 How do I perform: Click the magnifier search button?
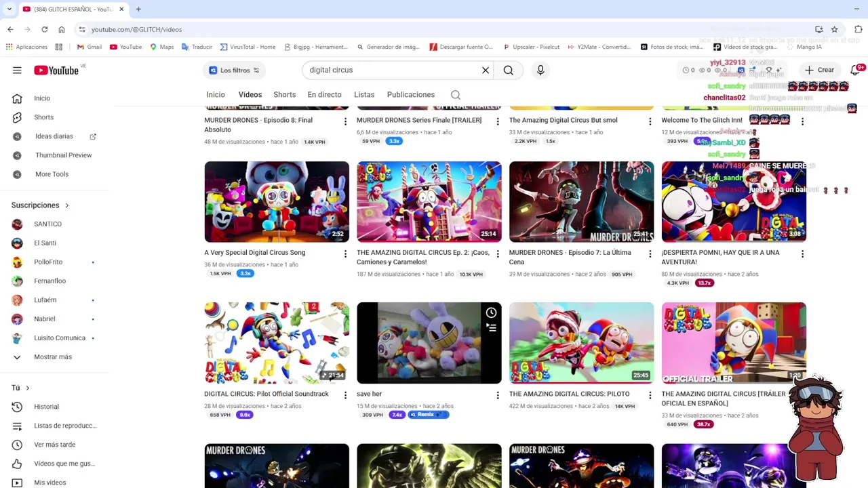508,70
